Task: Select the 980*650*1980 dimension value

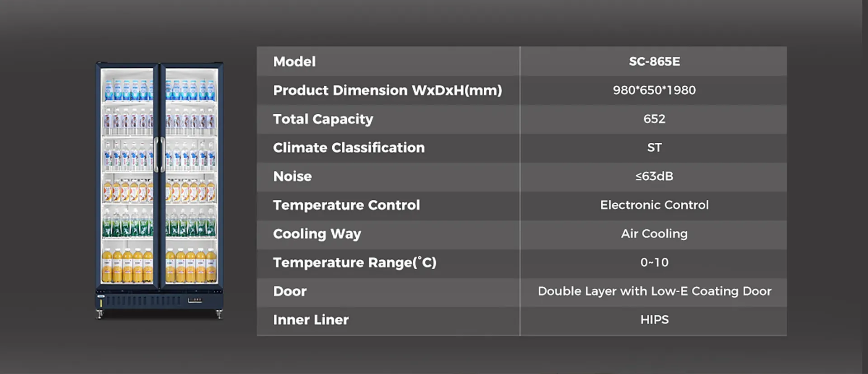Action: 654,90
